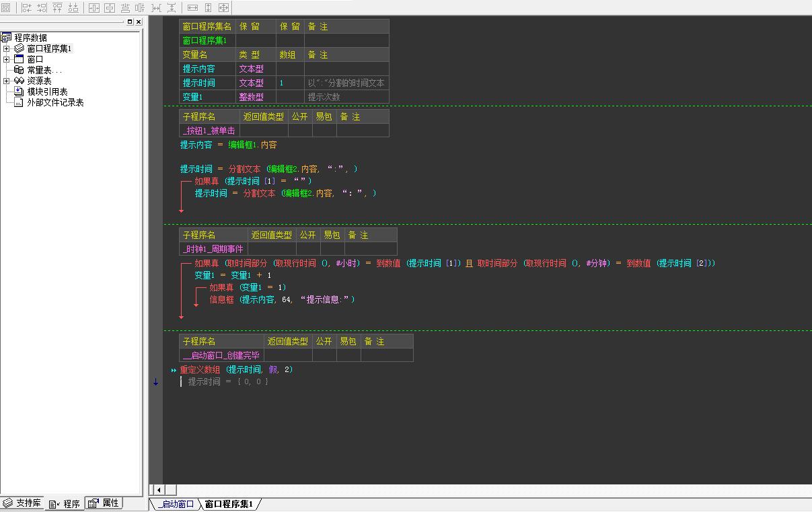Select 模块引用表 in the tree
The height and width of the screenshot is (512, 812).
pos(47,92)
